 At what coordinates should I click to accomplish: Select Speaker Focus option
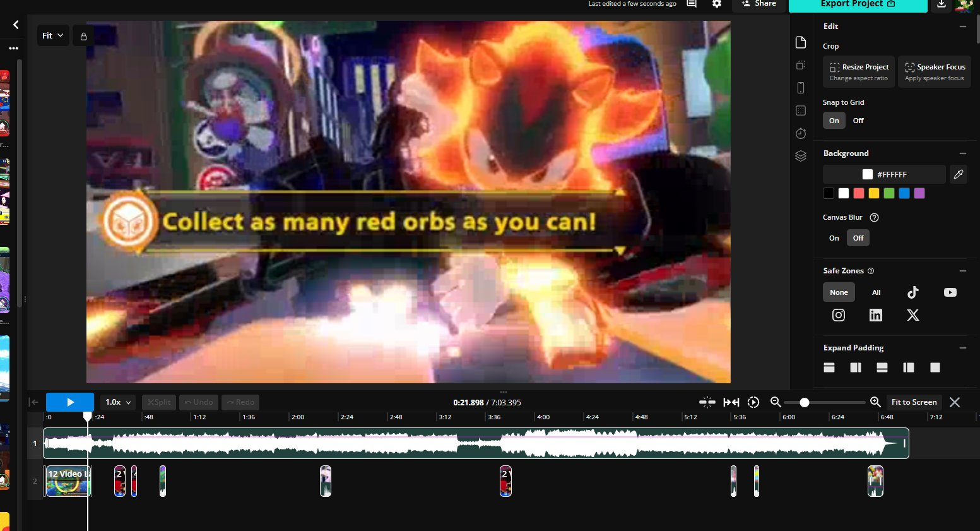(934, 72)
